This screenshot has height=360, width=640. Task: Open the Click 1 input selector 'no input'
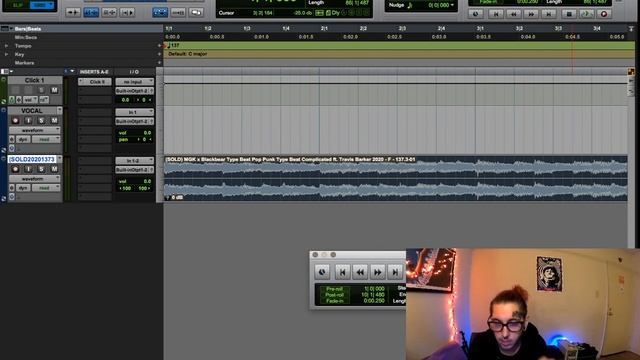[134, 82]
